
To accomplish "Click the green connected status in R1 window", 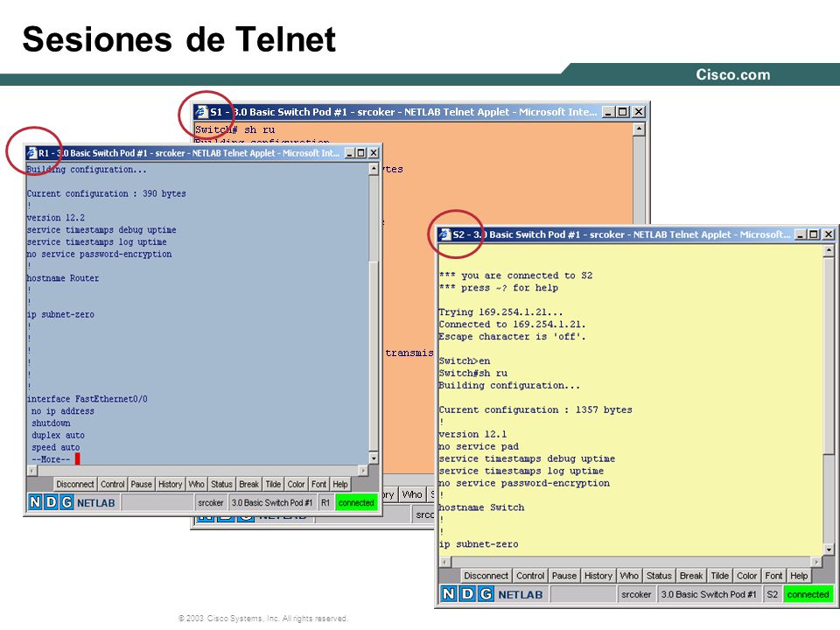I will click(356, 502).
